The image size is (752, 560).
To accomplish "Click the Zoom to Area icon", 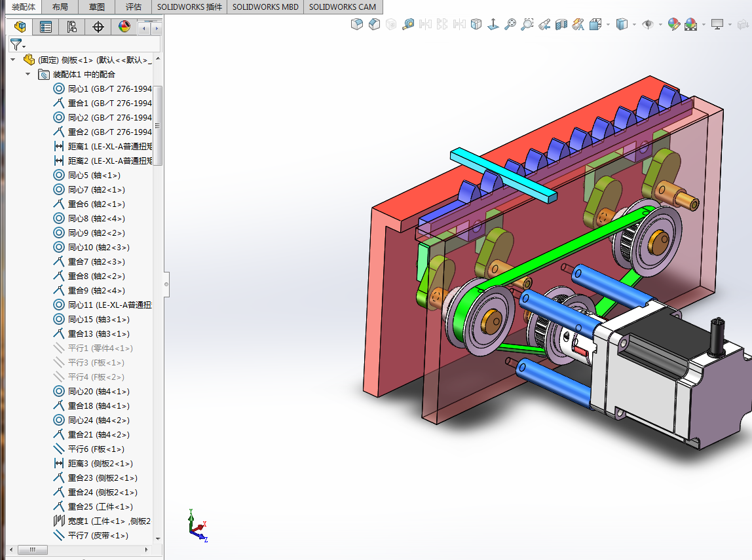I will point(527,24).
